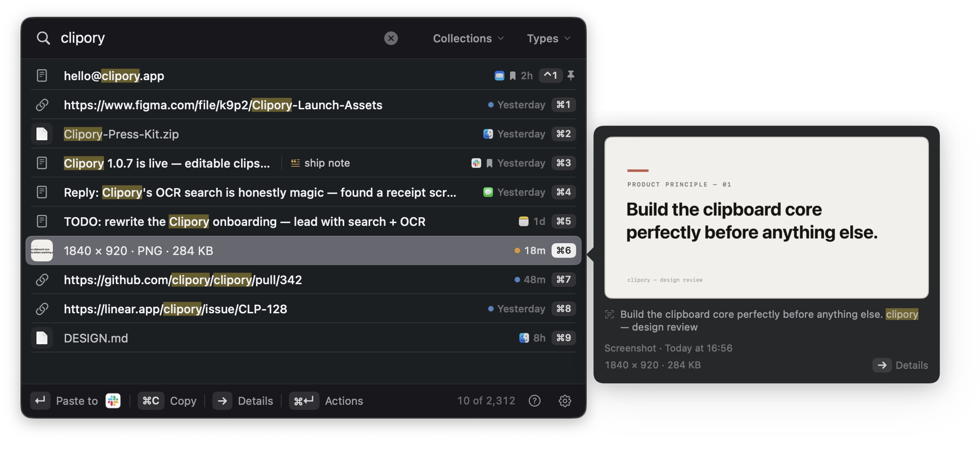Click the link icon on the Linear issue row
Viewport: 980px width, 449px height.
pos(42,309)
